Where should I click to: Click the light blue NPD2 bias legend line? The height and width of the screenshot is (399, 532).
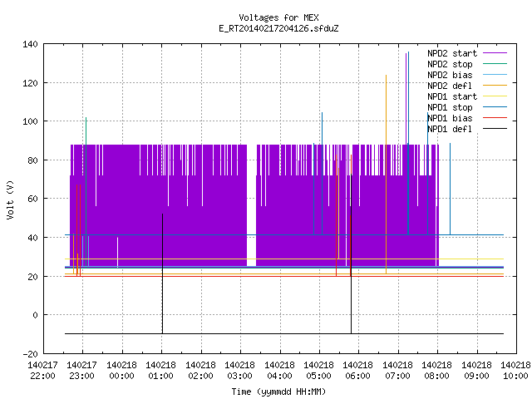coord(495,74)
